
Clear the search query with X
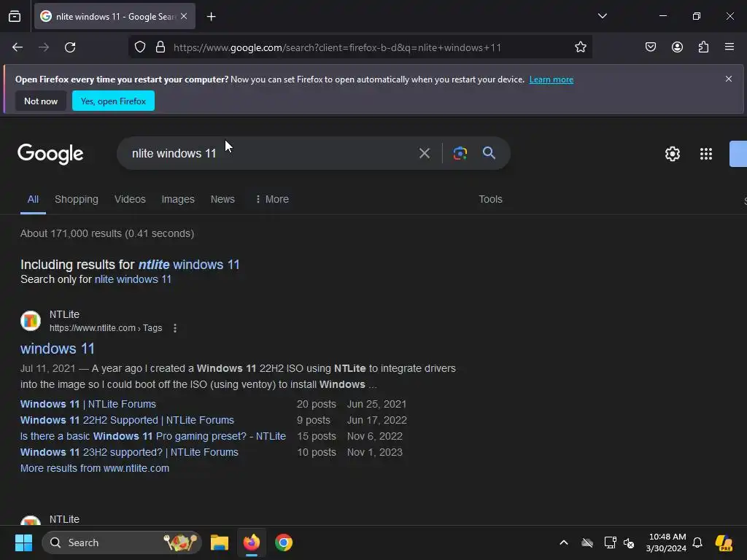[x=424, y=153]
